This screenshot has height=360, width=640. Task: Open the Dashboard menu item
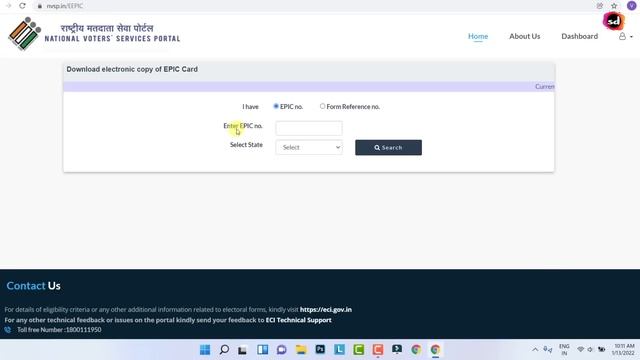coord(579,36)
